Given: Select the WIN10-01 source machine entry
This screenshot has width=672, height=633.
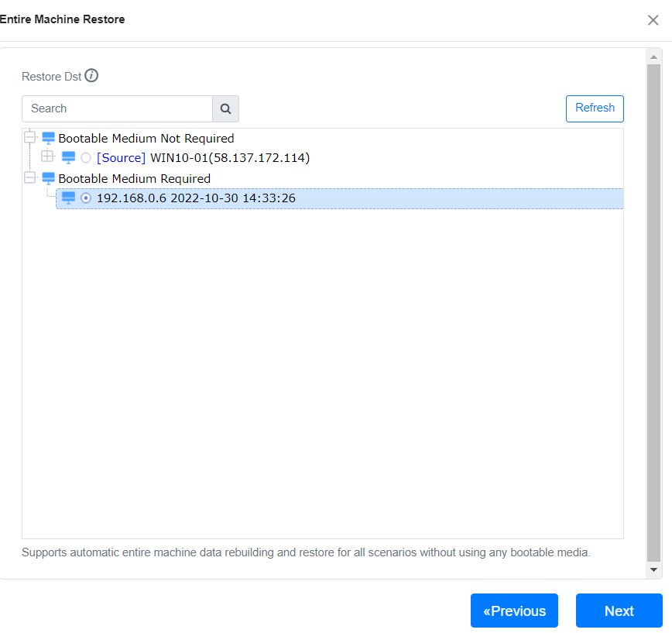Looking at the screenshot, I should [x=217, y=157].
